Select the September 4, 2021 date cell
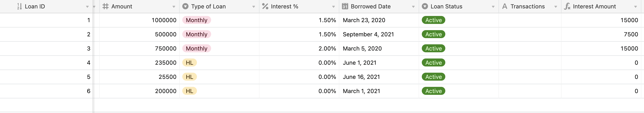This screenshot has width=644, height=113. tap(379, 34)
